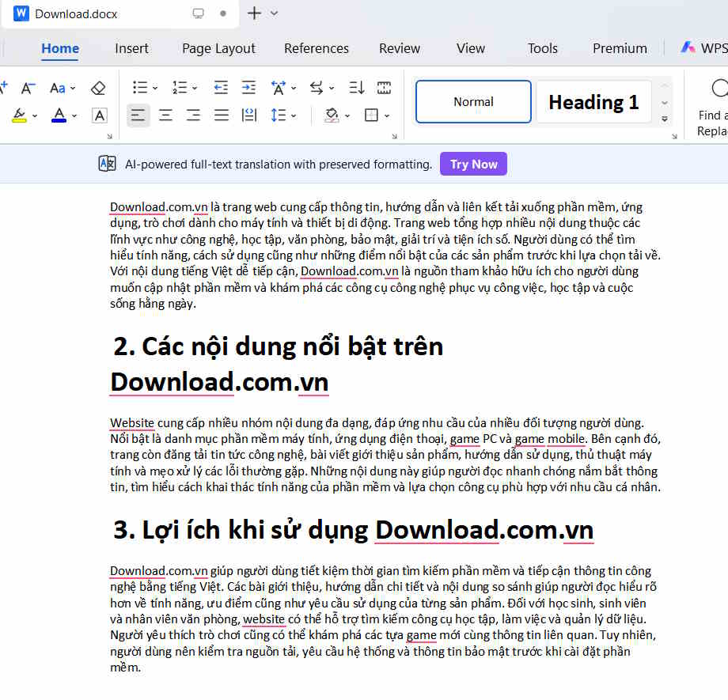
Task: Click heading '2. Các nội dung nổi bật trên'
Action: coord(278,346)
